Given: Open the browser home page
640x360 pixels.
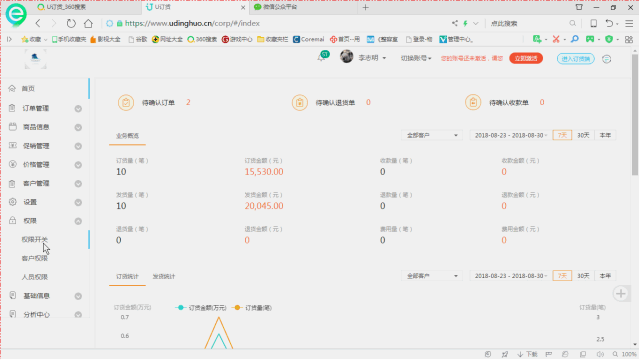Looking at the screenshot, I should pos(88,23).
